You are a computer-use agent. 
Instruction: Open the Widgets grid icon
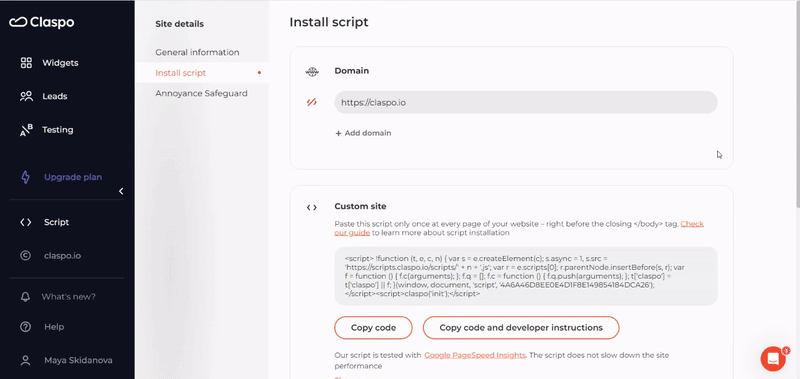26,63
